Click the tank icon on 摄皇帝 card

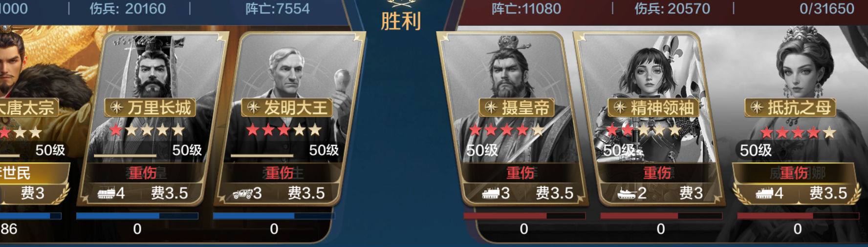click(491, 193)
